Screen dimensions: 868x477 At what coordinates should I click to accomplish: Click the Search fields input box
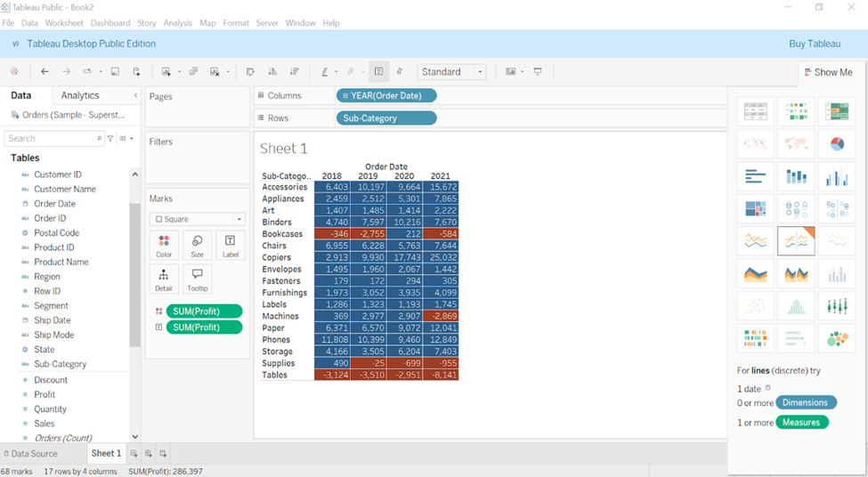point(53,138)
